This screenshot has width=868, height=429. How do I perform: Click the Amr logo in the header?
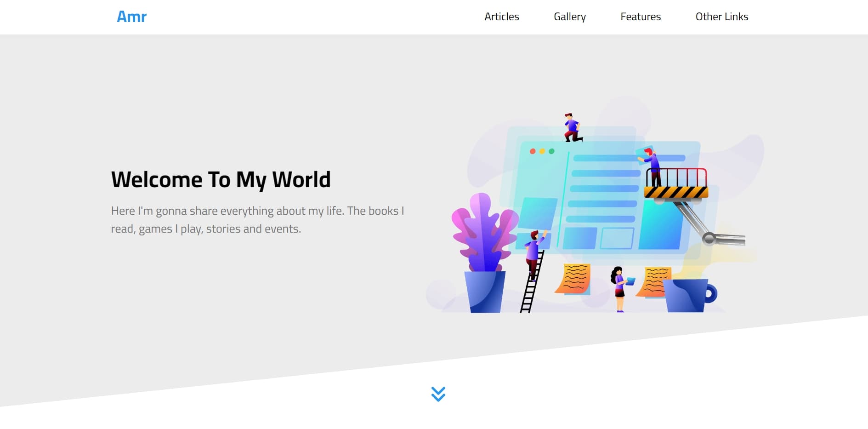131,17
